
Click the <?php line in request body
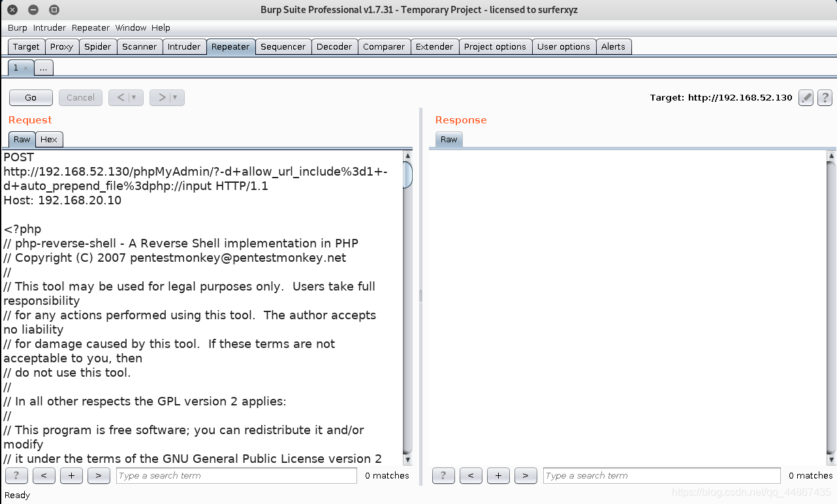tap(22, 229)
